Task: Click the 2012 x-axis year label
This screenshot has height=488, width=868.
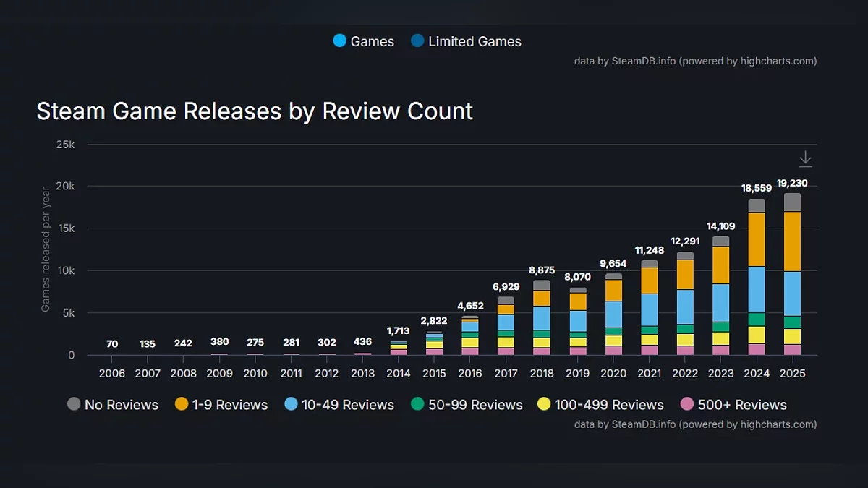Action: click(327, 373)
